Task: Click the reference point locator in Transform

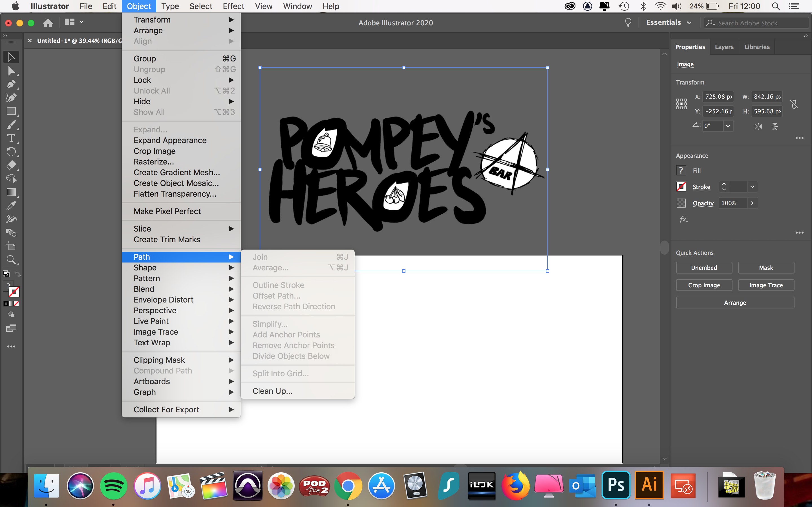Action: click(x=681, y=104)
